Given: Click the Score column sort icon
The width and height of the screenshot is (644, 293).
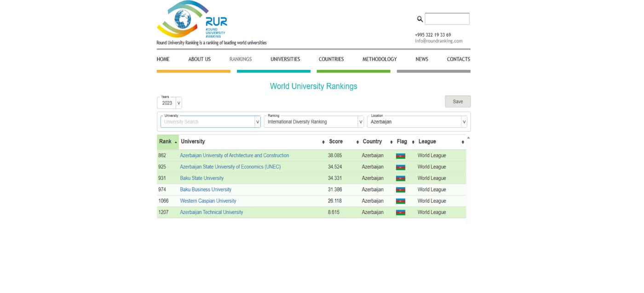Looking at the screenshot, I should pyautogui.click(x=357, y=142).
